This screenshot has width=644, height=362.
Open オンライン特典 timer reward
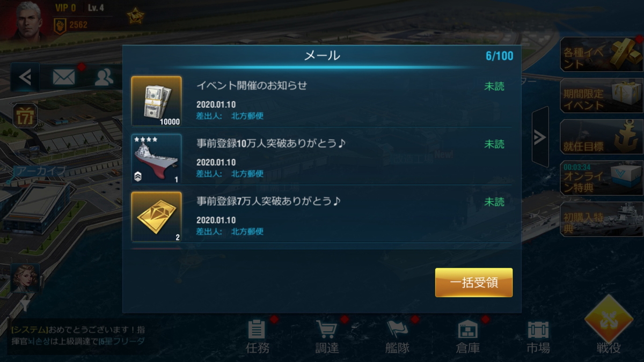[x=601, y=178]
